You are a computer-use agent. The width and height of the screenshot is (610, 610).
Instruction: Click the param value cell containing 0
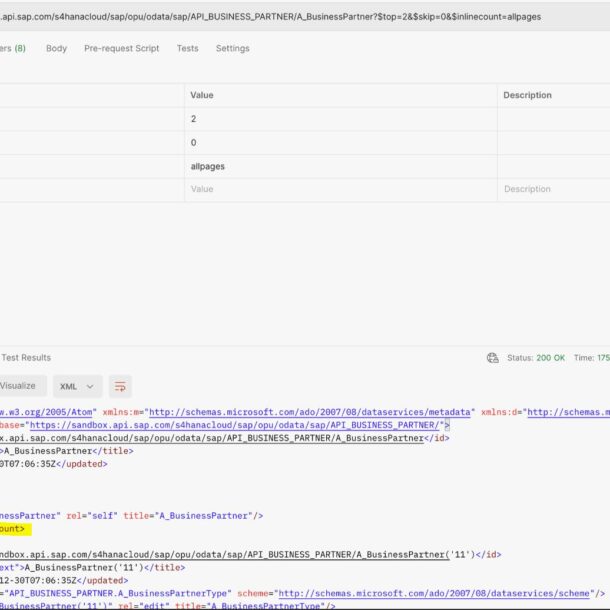(341, 143)
